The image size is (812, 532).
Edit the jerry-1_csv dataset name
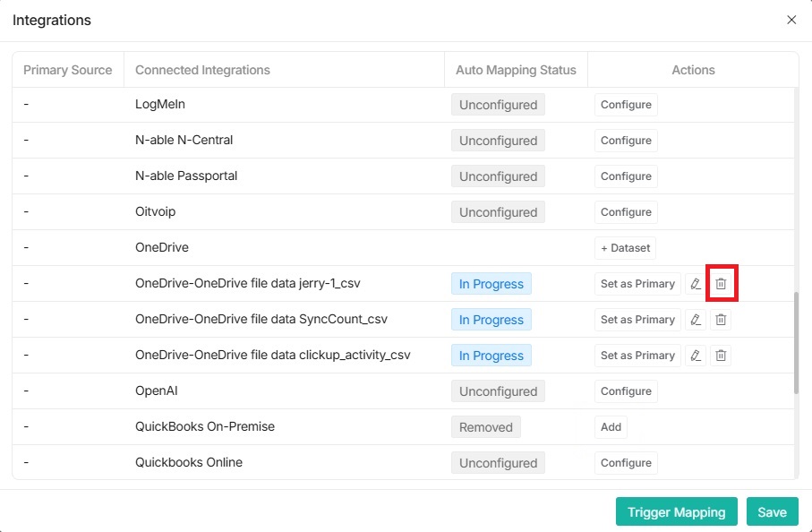point(696,283)
